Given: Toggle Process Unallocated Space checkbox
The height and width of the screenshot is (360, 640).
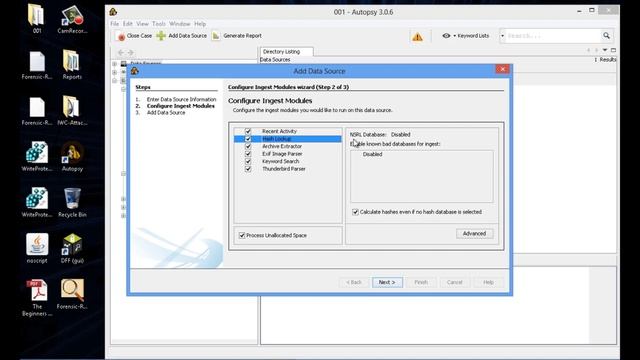Looking at the screenshot, I should pos(242,236).
